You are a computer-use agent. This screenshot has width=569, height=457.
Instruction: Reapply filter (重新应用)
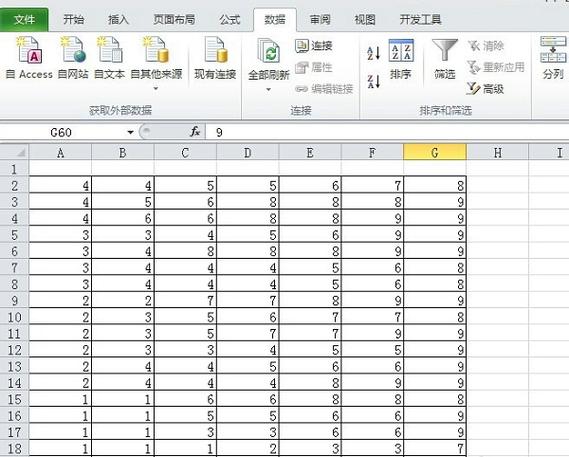[x=496, y=67]
